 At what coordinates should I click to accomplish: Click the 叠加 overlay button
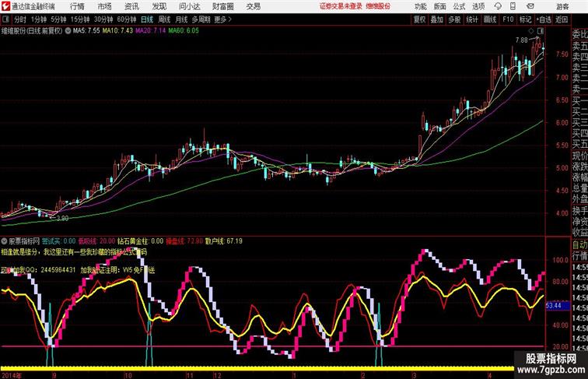437,19
